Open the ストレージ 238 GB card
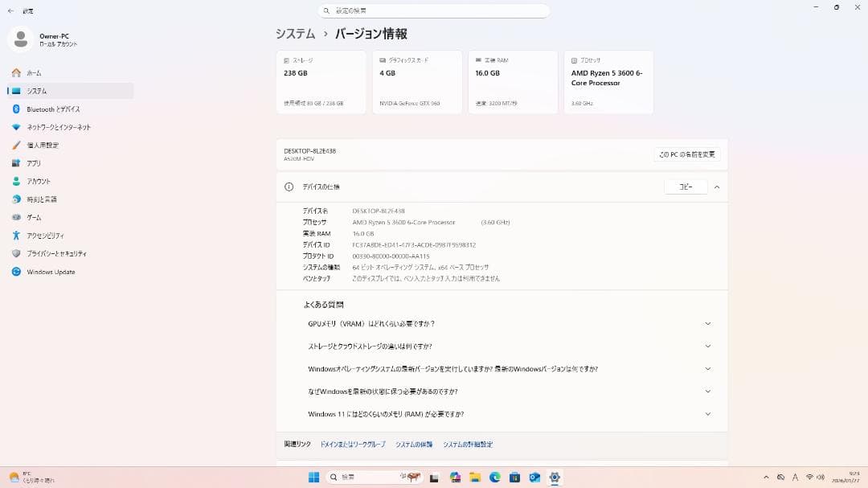The image size is (868, 488). pyautogui.click(x=321, y=83)
